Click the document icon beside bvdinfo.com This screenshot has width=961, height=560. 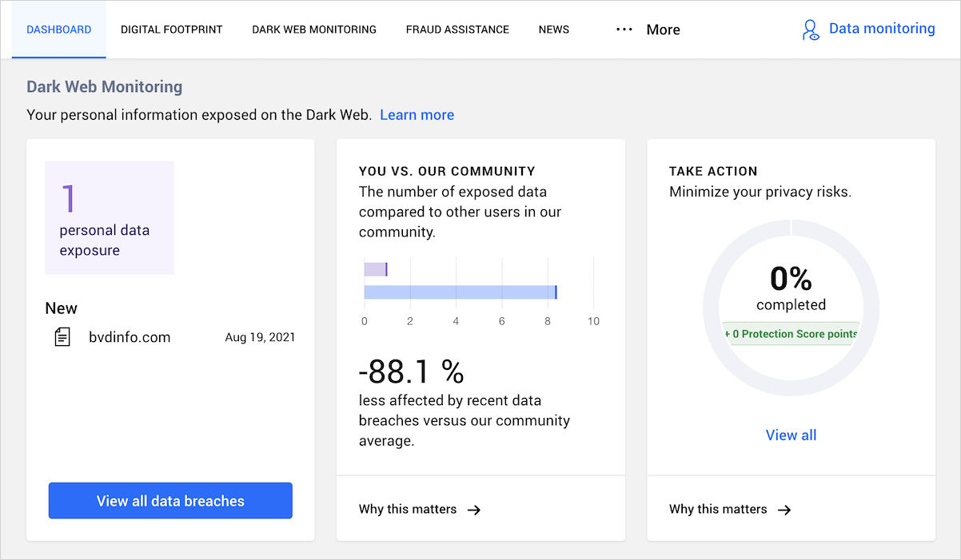(62, 337)
